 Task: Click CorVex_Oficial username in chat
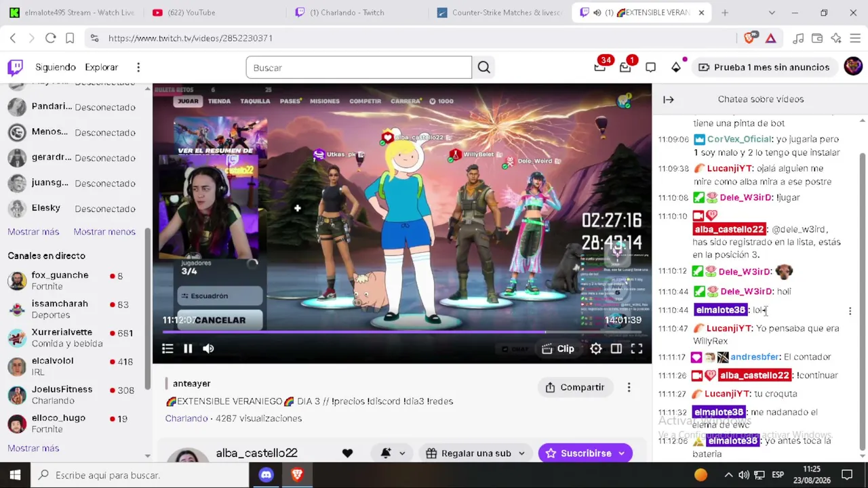coord(739,139)
